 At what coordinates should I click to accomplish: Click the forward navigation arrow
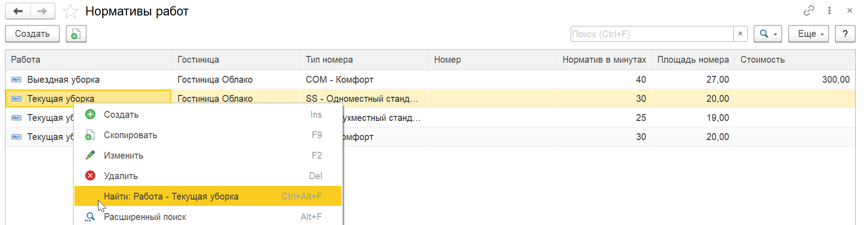click(42, 11)
